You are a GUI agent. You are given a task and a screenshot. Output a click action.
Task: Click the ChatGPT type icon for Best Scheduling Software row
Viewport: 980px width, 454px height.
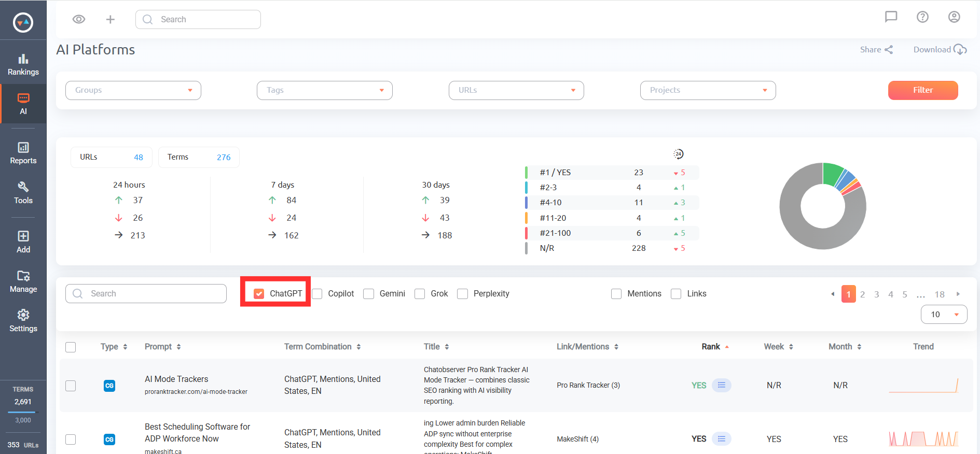109,439
